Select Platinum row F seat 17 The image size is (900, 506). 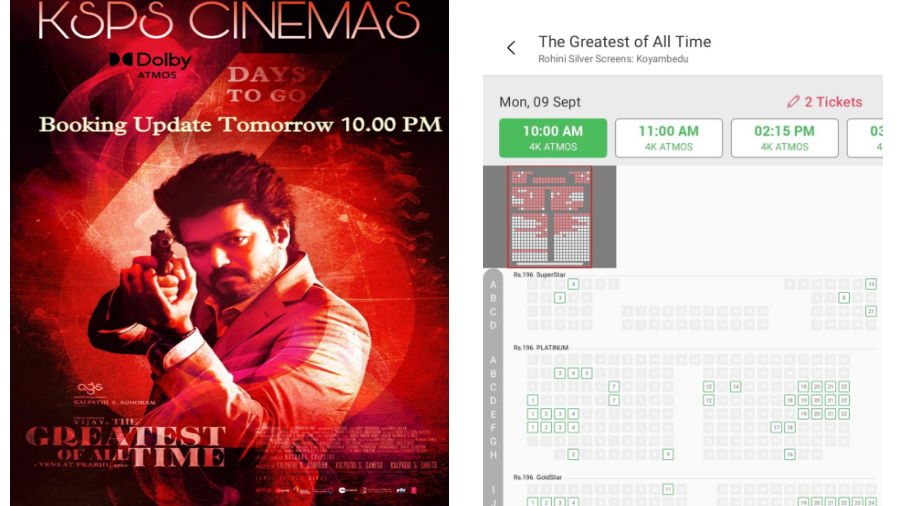pyautogui.click(x=776, y=427)
